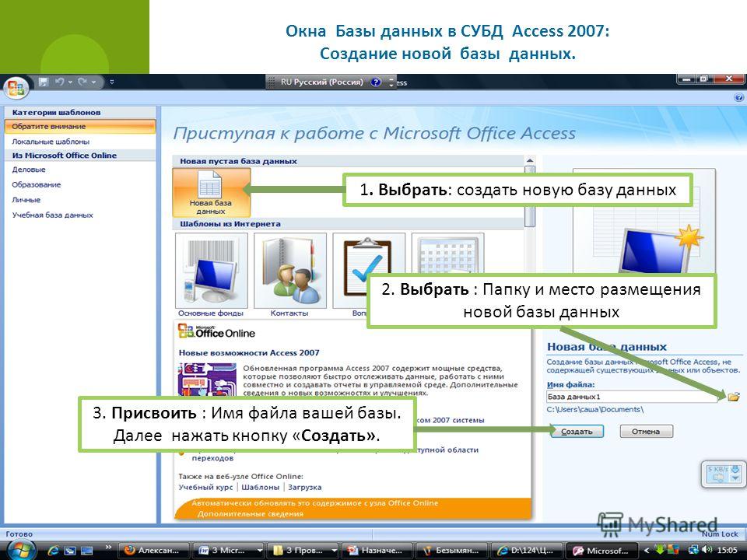
Task: Click the Дополнительные сведения link in orange bar
Action: click(x=250, y=514)
